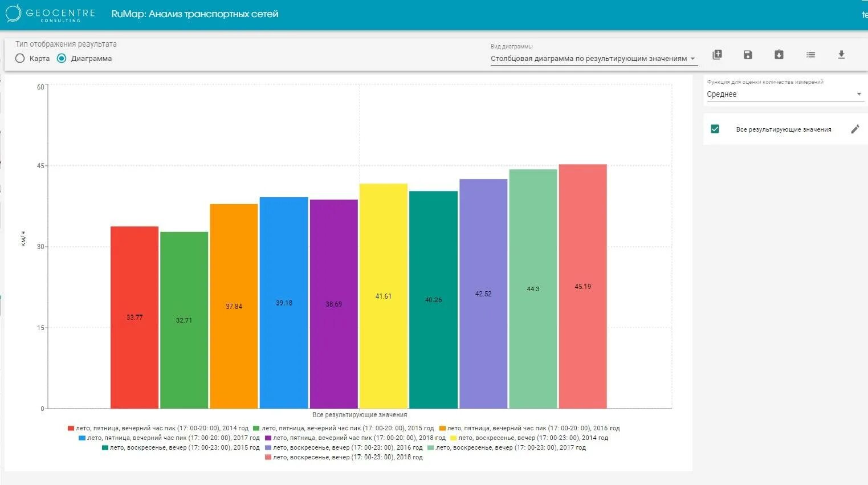Click the 'км/ч' y-axis label

coord(23,239)
